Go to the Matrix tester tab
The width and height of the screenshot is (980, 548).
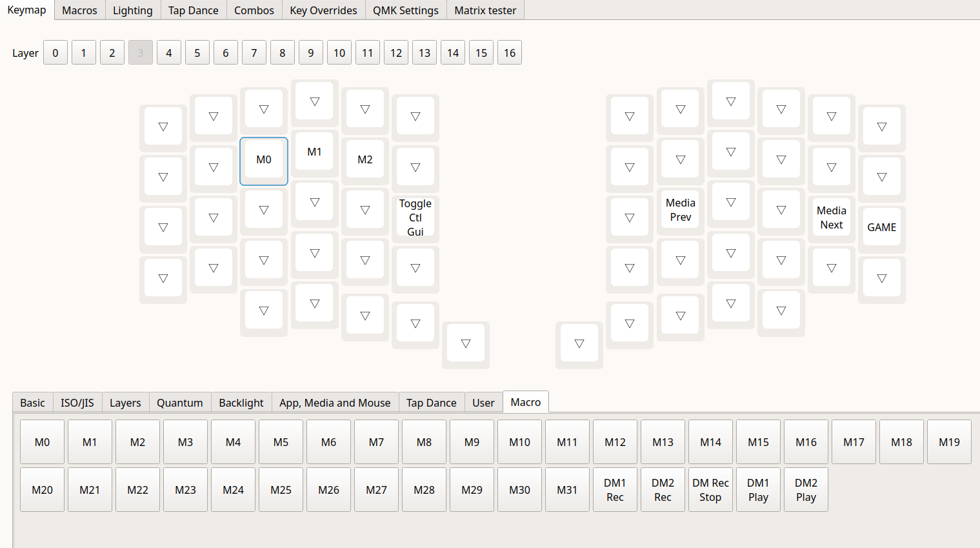[x=485, y=10]
